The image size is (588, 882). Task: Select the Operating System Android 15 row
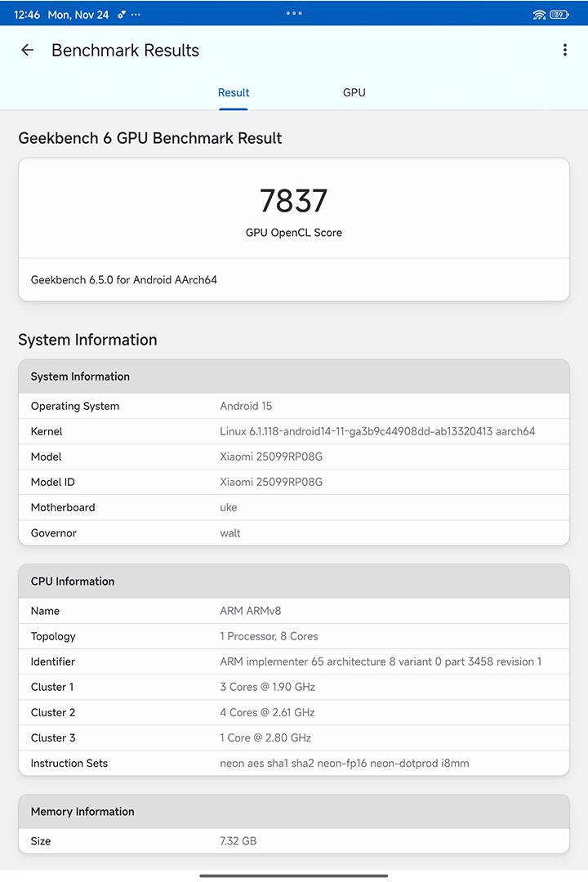(x=293, y=406)
